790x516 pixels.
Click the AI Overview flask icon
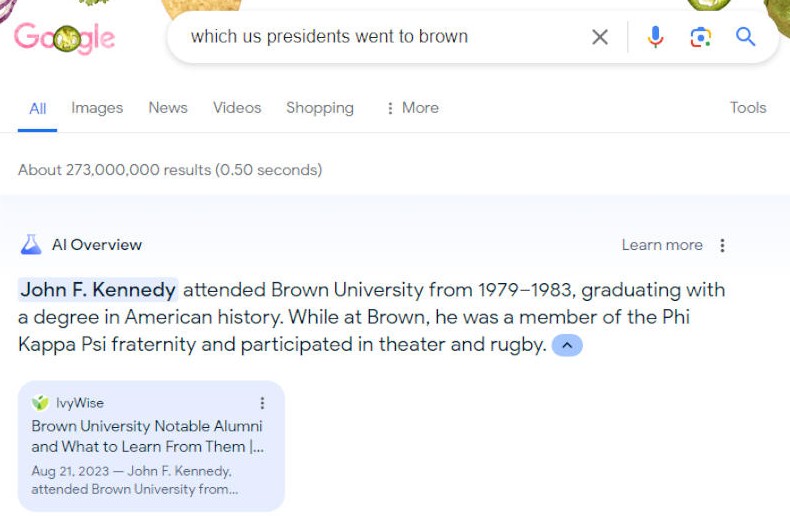(x=31, y=245)
